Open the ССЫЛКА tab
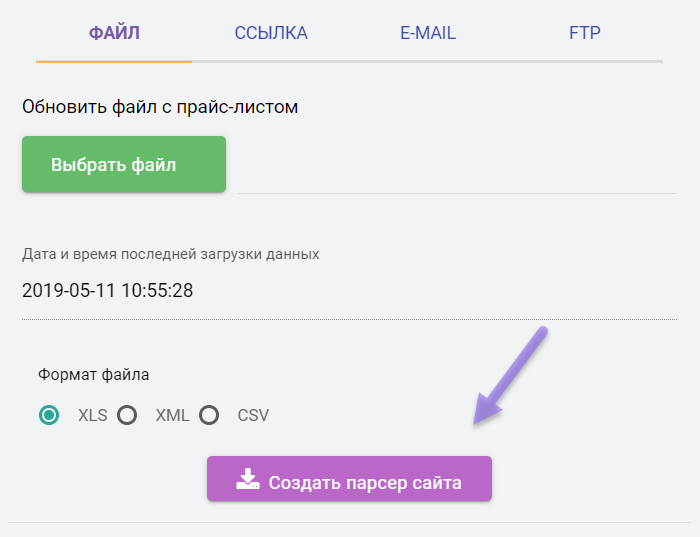The image size is (700, 537). click(x=271, y=33)
